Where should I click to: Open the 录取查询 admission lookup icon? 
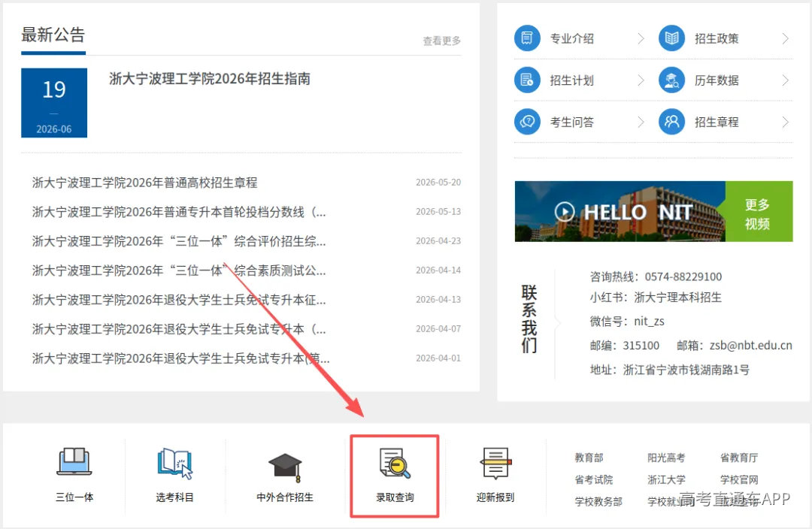pos(395,464)
